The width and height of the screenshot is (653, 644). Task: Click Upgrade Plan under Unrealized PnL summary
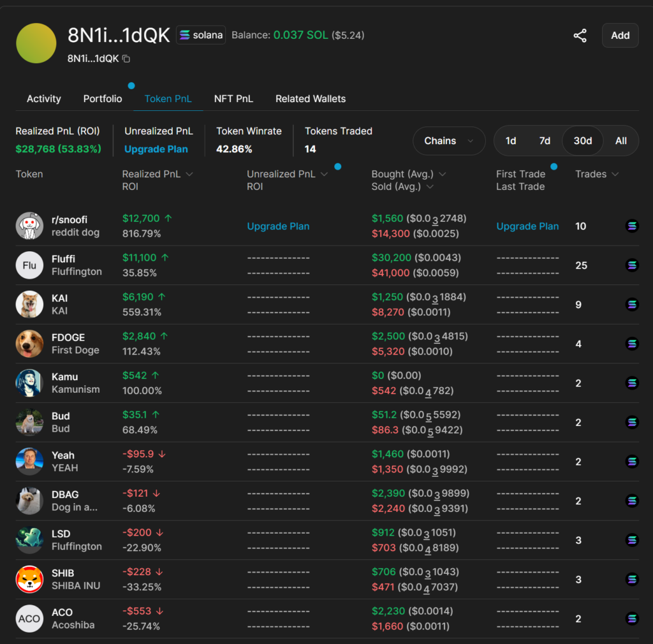156,149
